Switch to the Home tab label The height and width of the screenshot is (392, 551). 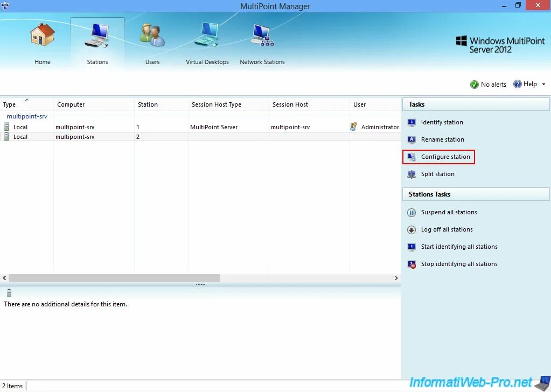pyautogui.click(x=43, y=62)
